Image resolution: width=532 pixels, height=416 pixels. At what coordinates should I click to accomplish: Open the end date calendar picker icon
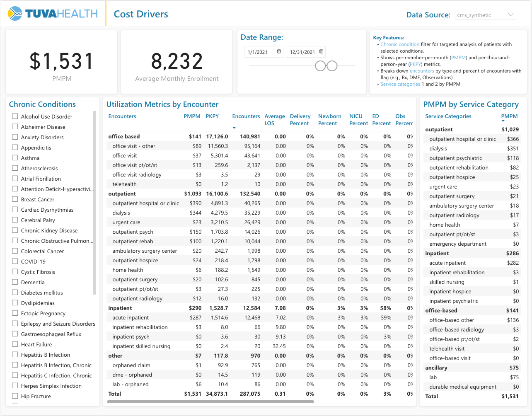tap(321, 52)
